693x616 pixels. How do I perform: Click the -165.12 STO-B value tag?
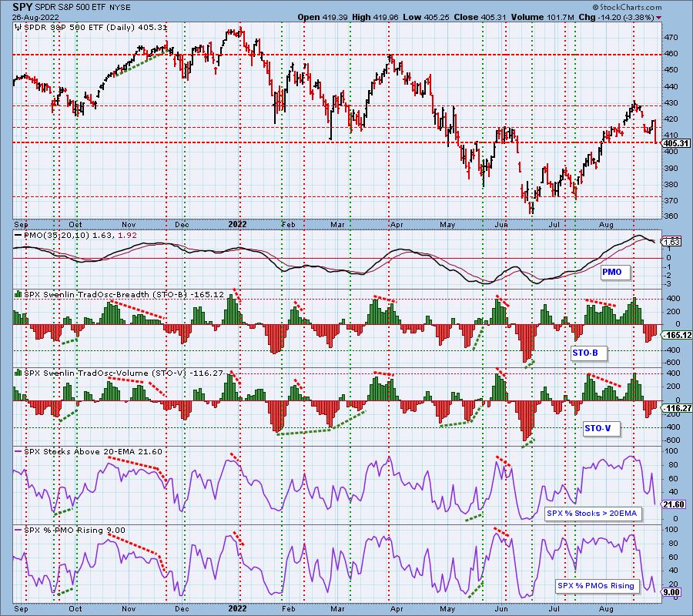tap(677, 336)
